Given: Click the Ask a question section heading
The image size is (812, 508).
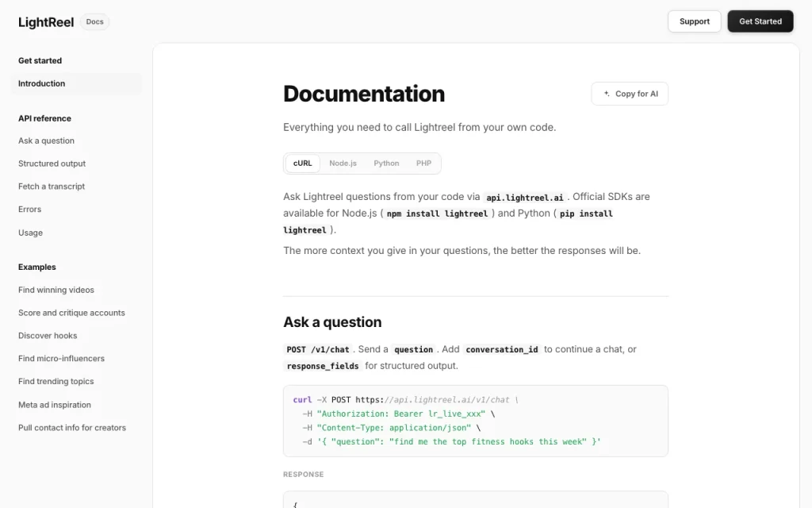Looking at the screenshot, I should click(x=332, y=322).
